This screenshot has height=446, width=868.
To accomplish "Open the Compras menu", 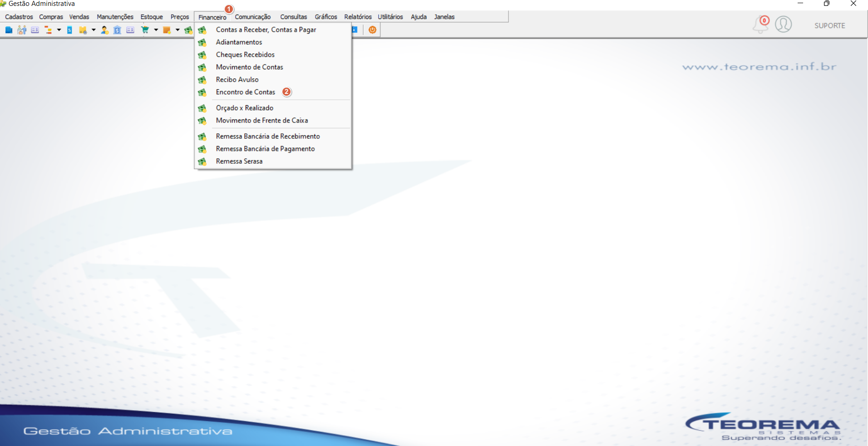I will pos(51,17).
